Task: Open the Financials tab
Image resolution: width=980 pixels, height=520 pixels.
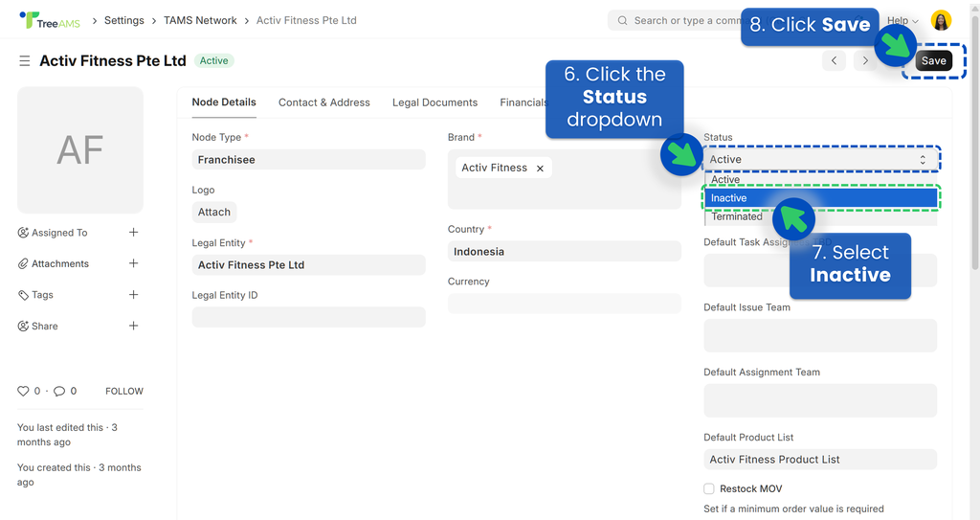Action: [x=523, y=102]
